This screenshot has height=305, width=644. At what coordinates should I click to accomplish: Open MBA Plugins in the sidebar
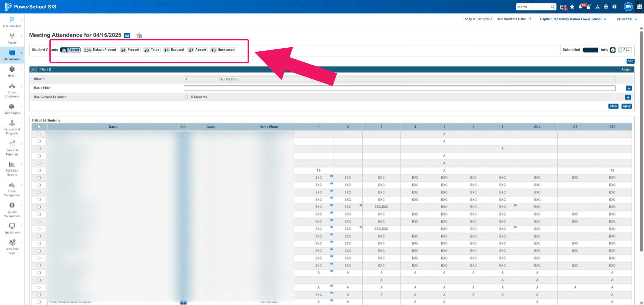pos(12,109)
